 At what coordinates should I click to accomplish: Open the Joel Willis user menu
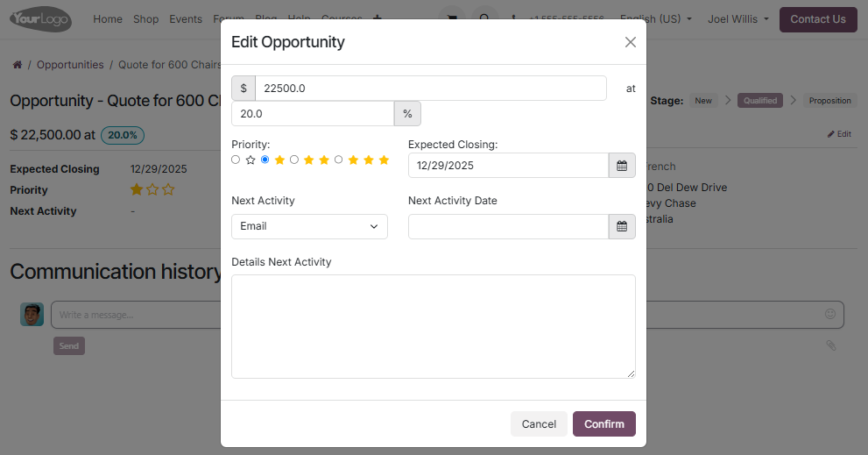[738, 19]
